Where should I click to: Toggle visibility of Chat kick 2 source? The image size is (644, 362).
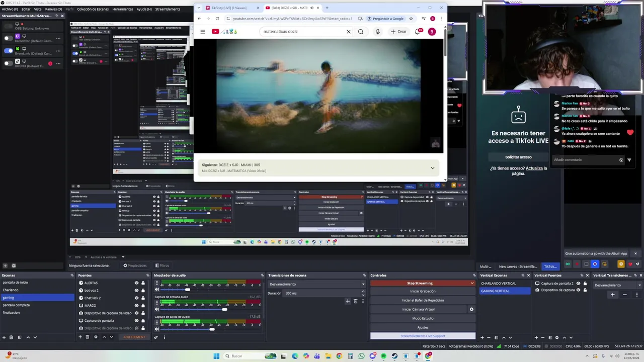coord(136,298)
